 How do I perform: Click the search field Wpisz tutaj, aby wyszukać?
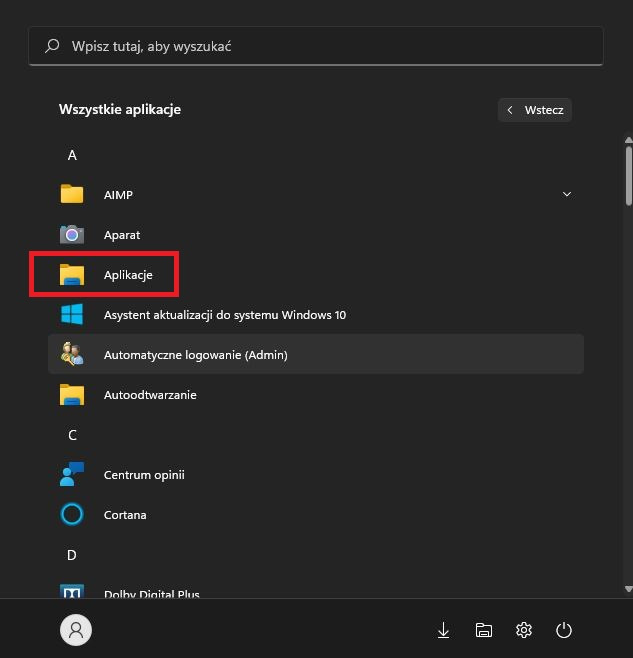pos(316,46)
